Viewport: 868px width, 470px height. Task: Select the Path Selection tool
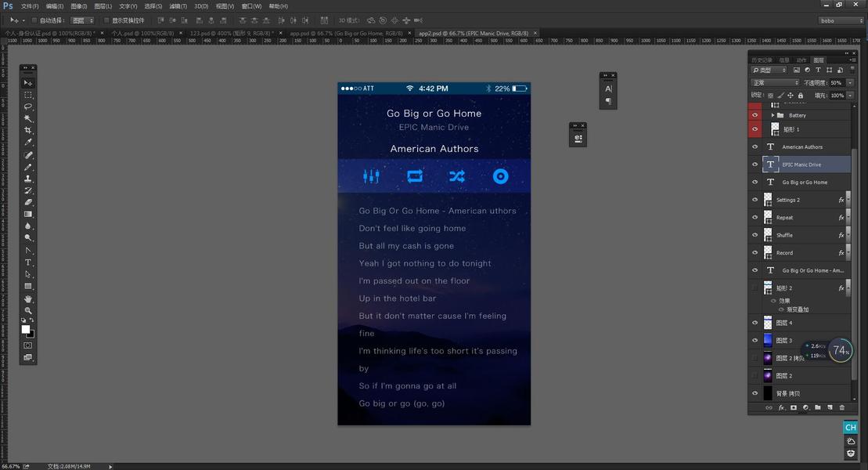point(27,274)
